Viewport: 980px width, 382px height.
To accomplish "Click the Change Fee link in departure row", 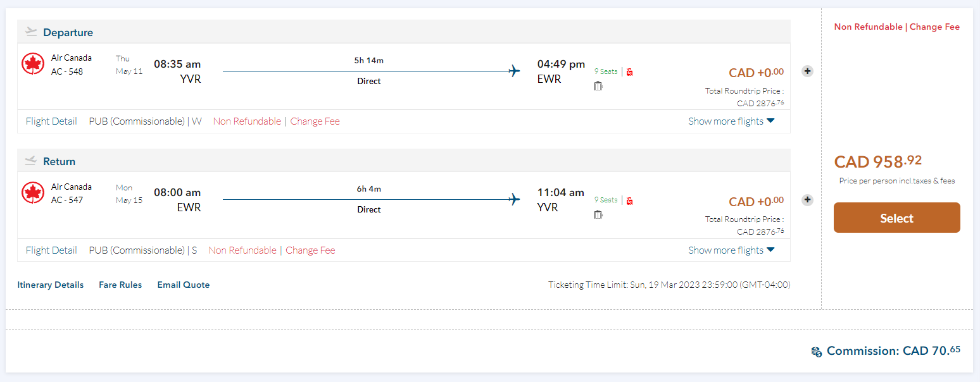I will pos(315,121).
